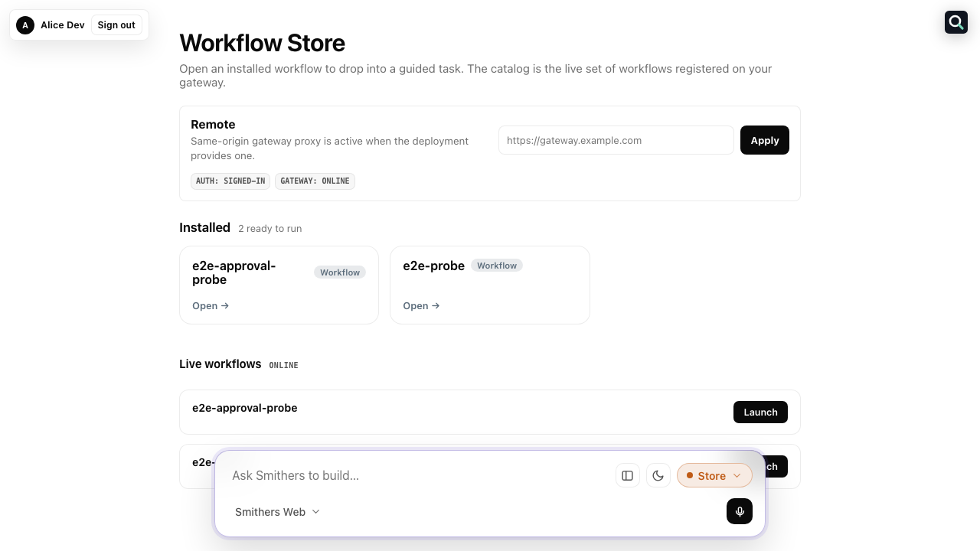This screenshot has height=551, width=980.
Task: Apply the remote gateway URL
Action: tap(765, 140)
